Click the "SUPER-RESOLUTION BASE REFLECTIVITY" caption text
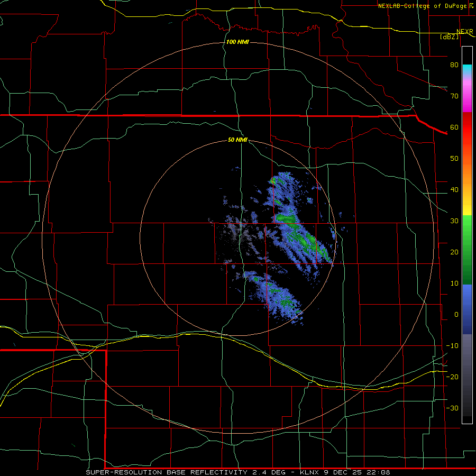This screenshot has height=476, width=476. (x=167, y=472)
